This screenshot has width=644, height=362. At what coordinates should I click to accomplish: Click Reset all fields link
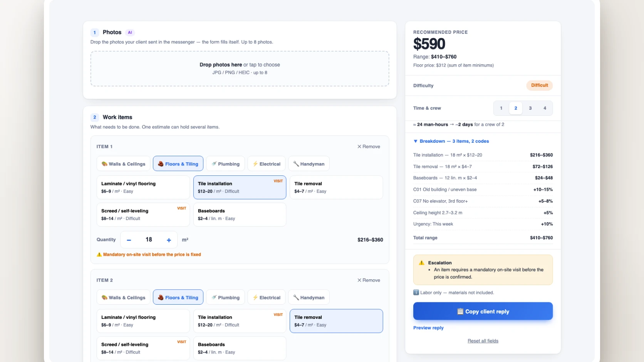pos(483,341)
